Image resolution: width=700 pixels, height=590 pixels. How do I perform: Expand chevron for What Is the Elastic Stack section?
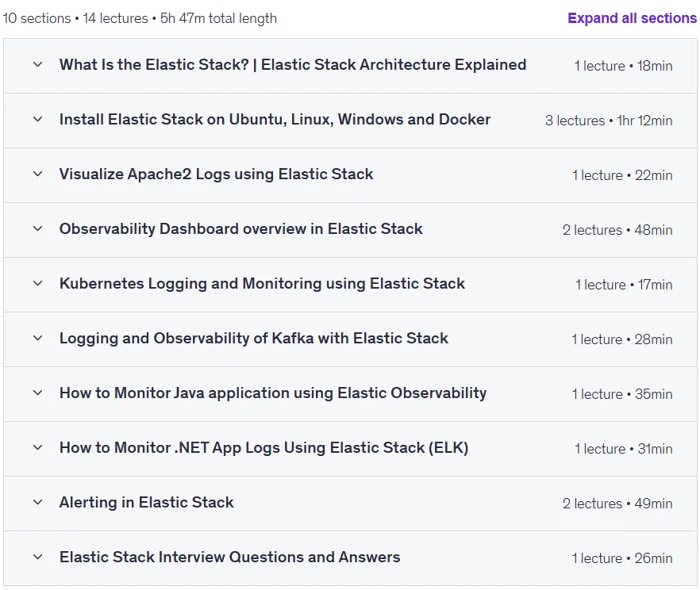(x=38, y=65)
